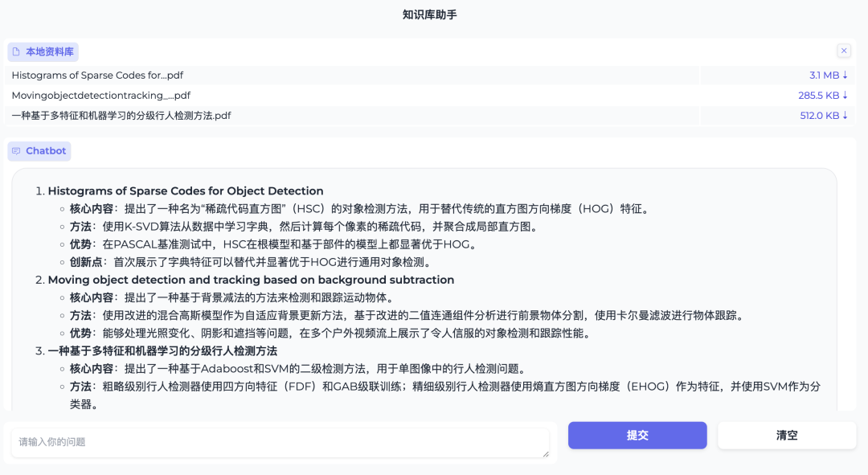Click the chat bubble icon next to Chatbot
This screenshot has height=475, width=868.
coord(16,151)
